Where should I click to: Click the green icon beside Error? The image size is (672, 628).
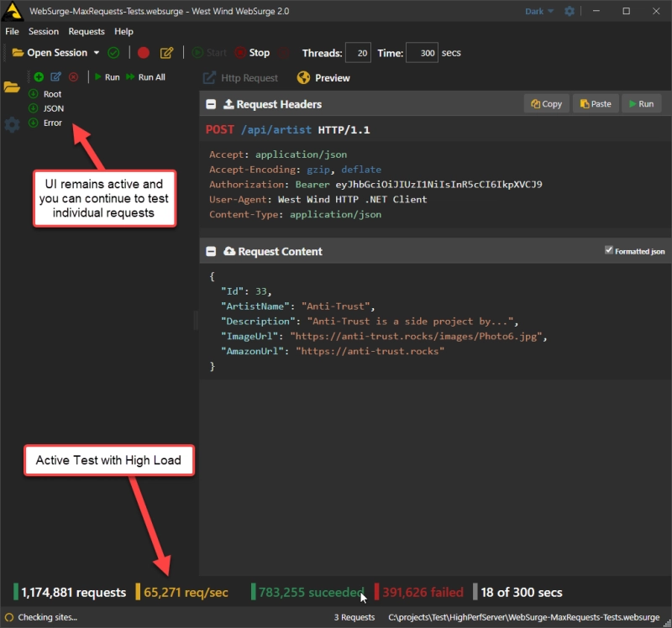(x=33, y=123)
